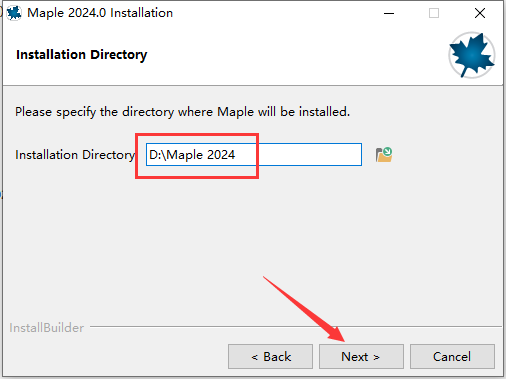Click the 'Please specify the directory' instruction text
The image size is (506, 379).
pyautogui.click(x=182, y=112)
